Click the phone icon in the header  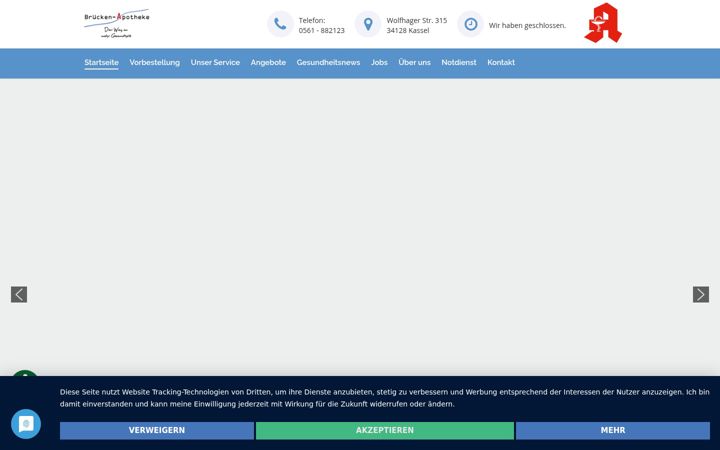(x=280, y=24)
